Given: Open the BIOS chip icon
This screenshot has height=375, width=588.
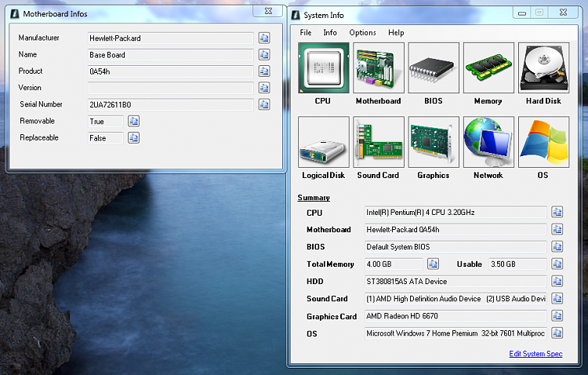Looking at the screenshot, I should 434,68.
